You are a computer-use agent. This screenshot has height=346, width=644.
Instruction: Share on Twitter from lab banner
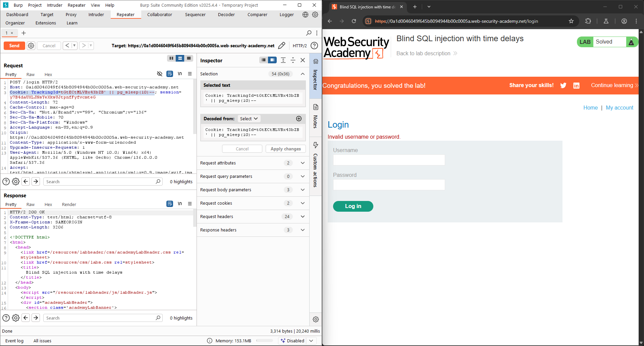point(563,85)
